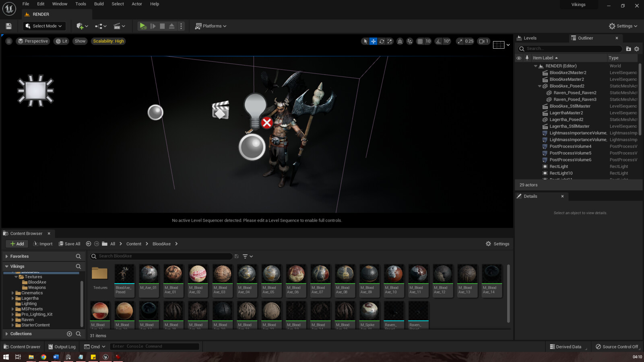Toggle scale snapping icon

coord(460,41)
